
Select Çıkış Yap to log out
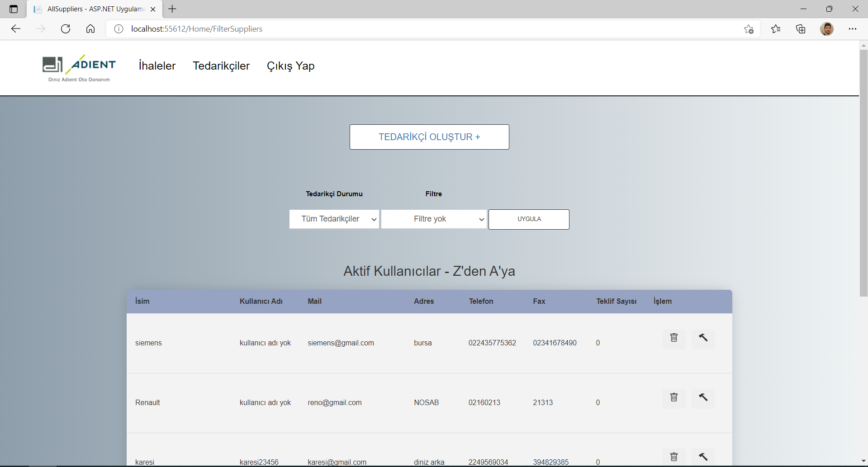coord(290,66)
